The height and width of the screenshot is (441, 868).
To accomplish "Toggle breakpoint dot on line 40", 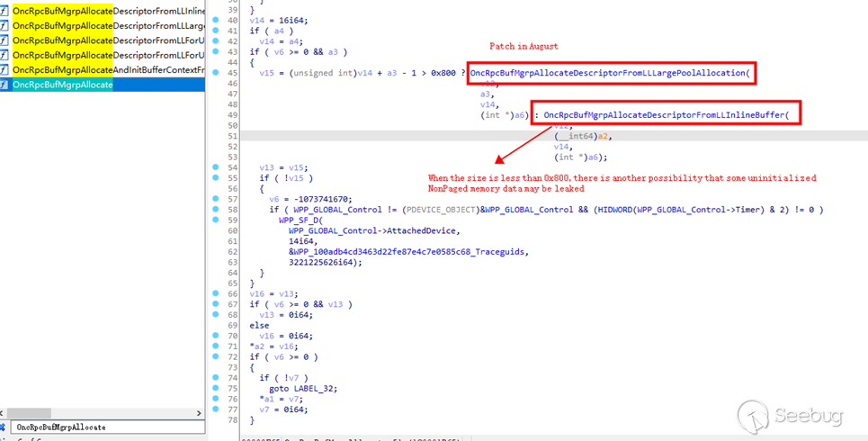I will (215, 20).
